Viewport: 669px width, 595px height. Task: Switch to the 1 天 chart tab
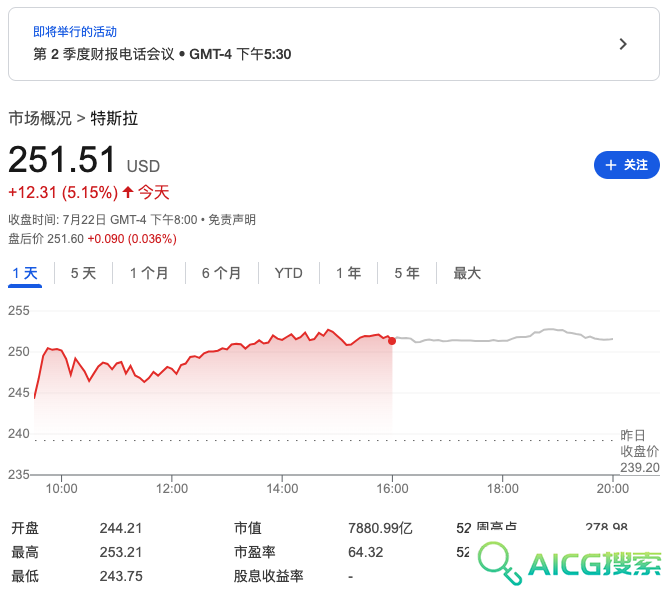pos(25,273)
